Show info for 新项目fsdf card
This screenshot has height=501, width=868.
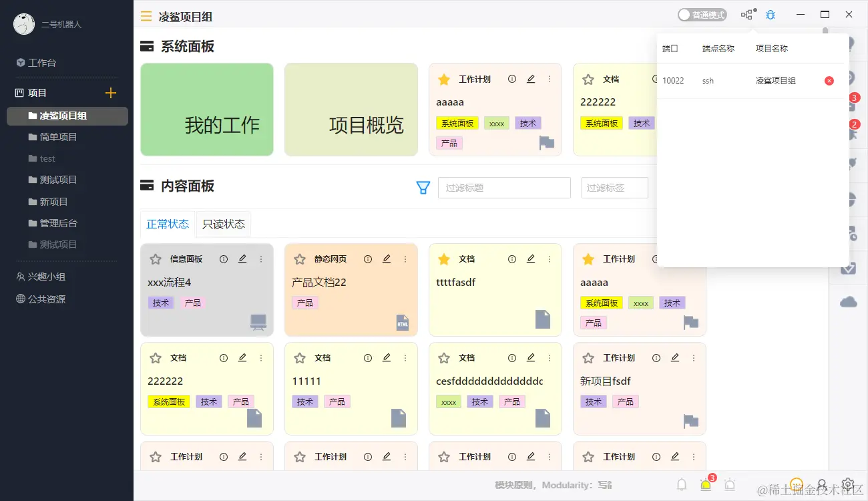point(656,358)
